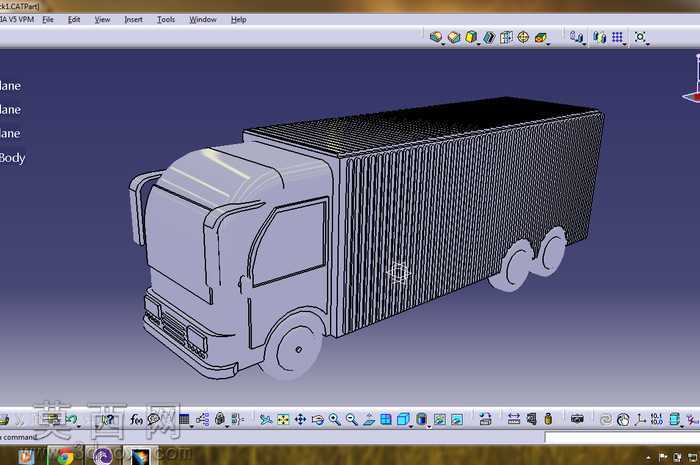Click the Capture camera icon

tap(577, 419)
